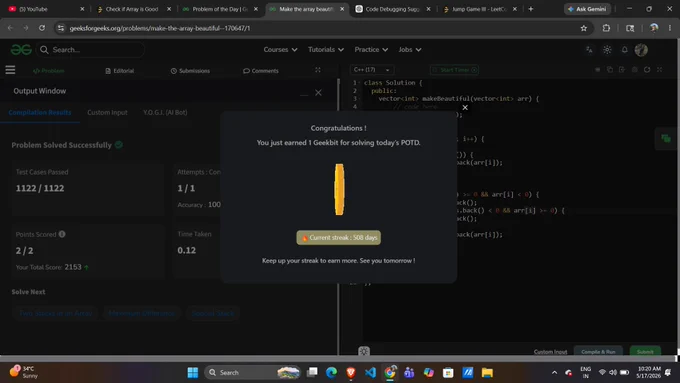The width and height of the screenshot is (680, 383).
Task: Open the language translate icon
Action: pyautogui.click(x=589, y=50)
